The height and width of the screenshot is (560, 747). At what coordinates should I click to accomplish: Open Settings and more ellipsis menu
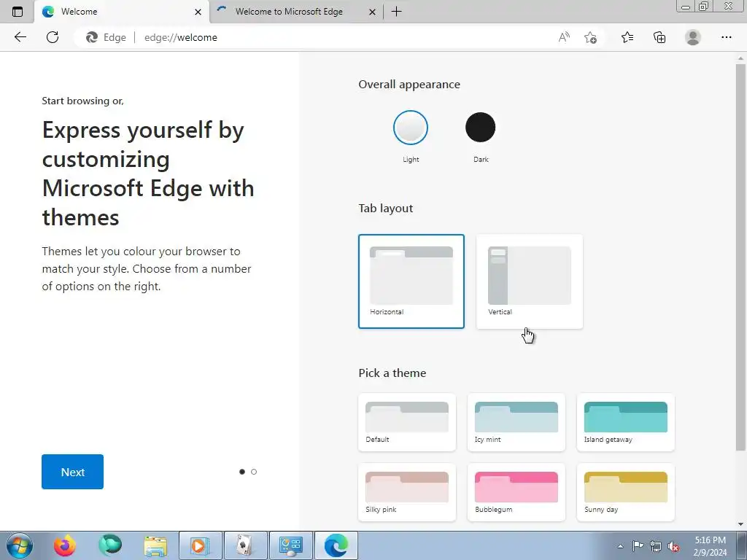pos(726,37)
